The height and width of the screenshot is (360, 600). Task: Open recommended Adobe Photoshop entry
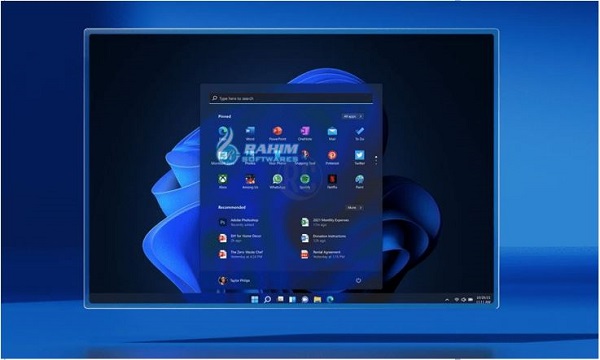(x=239, y=222)
